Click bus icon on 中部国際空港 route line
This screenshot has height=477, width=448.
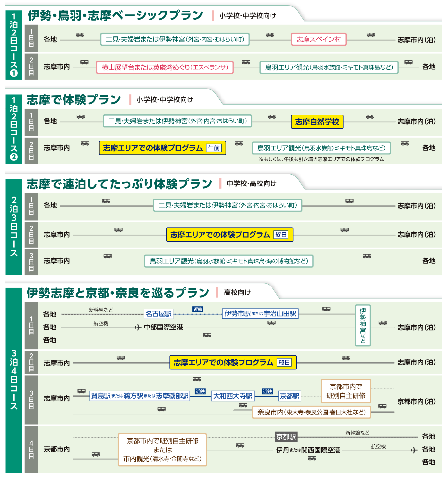click(271, 323)
